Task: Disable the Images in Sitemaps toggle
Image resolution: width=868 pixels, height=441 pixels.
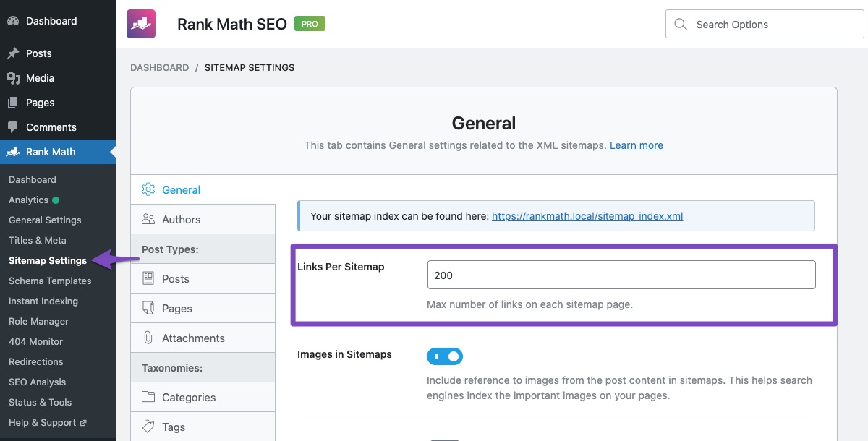Action: (445, 356)
